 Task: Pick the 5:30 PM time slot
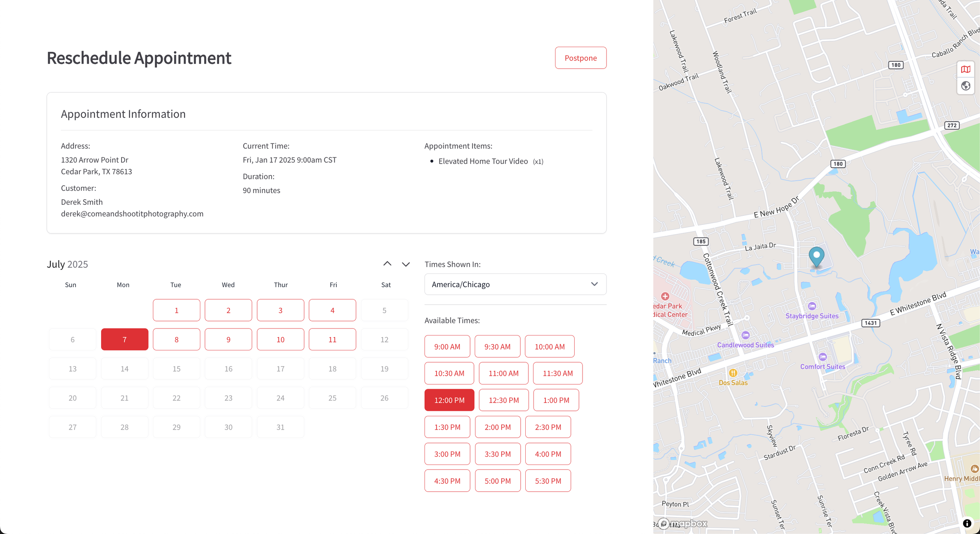click(548, 481)
